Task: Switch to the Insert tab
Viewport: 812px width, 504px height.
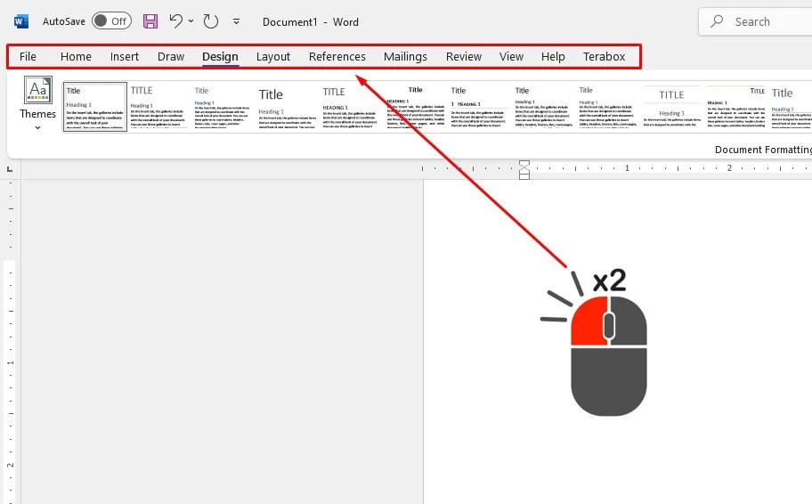Action: (x=125, y=56)
